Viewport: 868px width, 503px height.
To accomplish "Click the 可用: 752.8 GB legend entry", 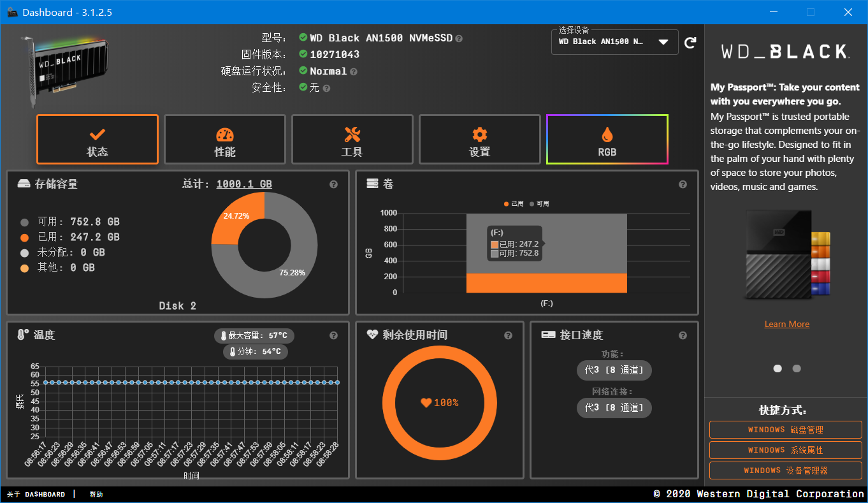I will tap(70, 222).
